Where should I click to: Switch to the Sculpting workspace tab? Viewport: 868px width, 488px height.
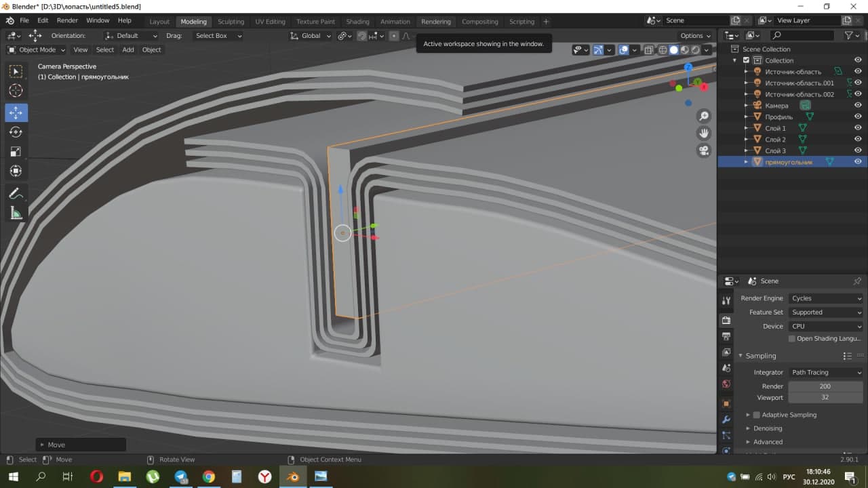pos(231,22)
